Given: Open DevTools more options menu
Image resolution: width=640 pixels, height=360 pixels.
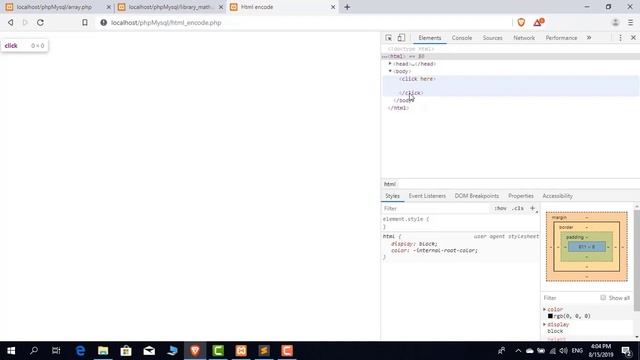Looking at the screenshot, I should pos(620,38).
